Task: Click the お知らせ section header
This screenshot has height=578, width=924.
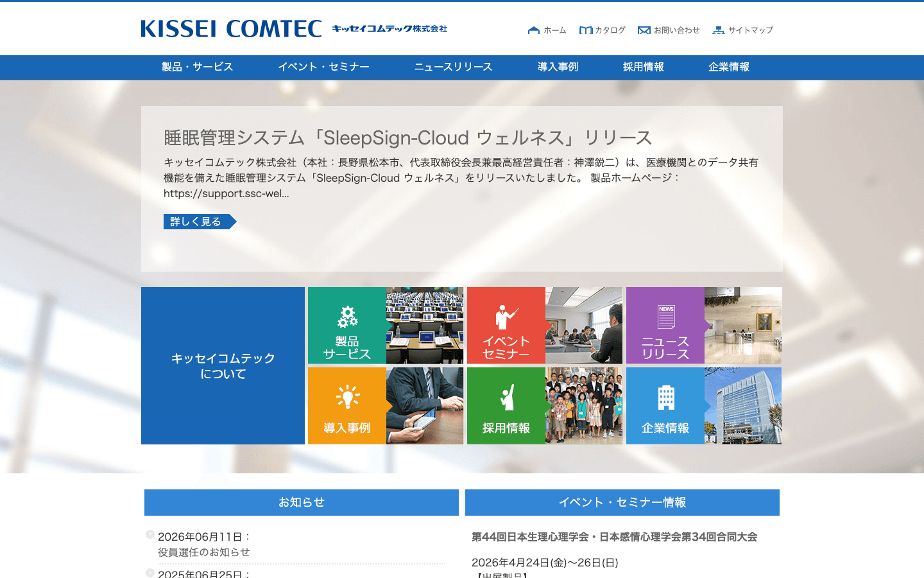Action: pos(302,502)
